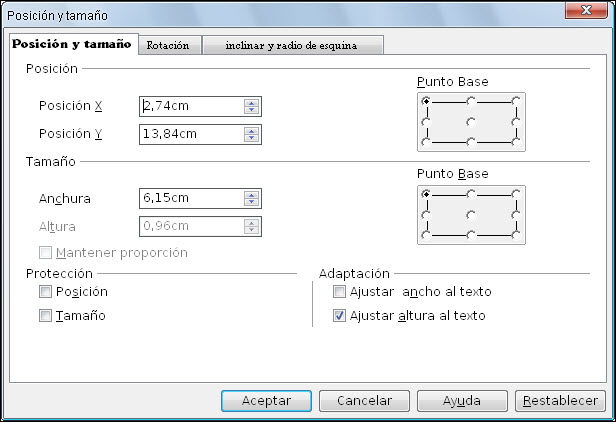Select top-right Size base point radio
Screen dimensions: 616x422
pos(516,193)
